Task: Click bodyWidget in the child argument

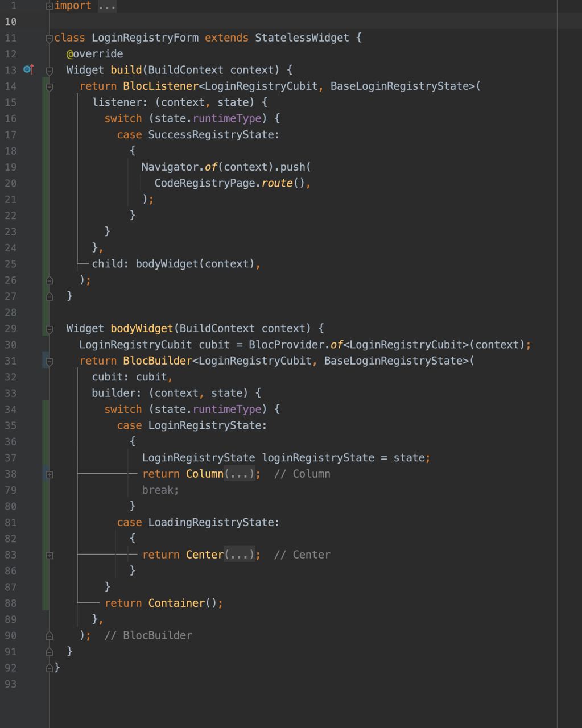Action: 167,263
